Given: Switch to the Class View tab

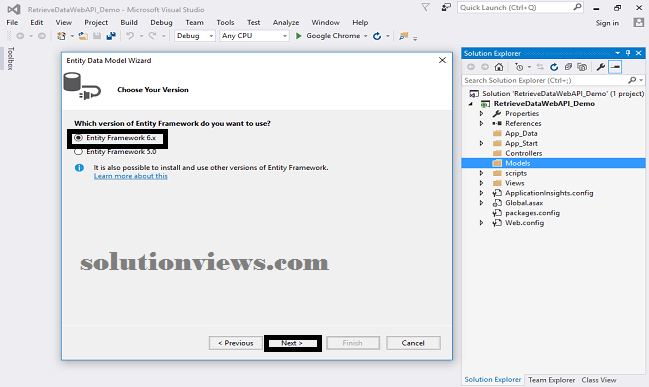Looking at the screenshot, I should (599, 380).
